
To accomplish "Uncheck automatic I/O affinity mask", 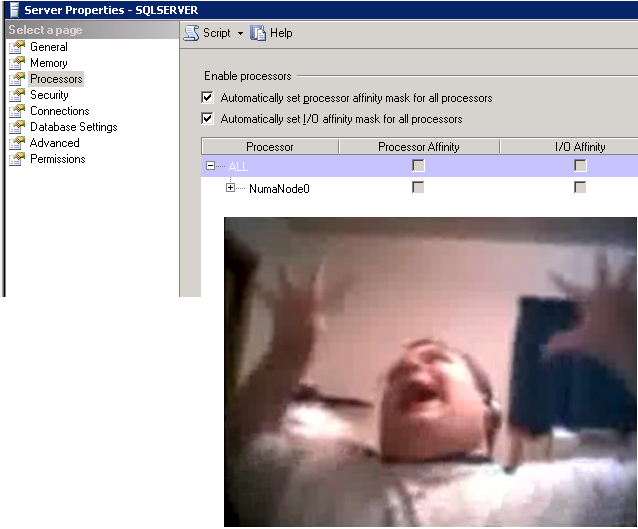I will pos(208,118).
